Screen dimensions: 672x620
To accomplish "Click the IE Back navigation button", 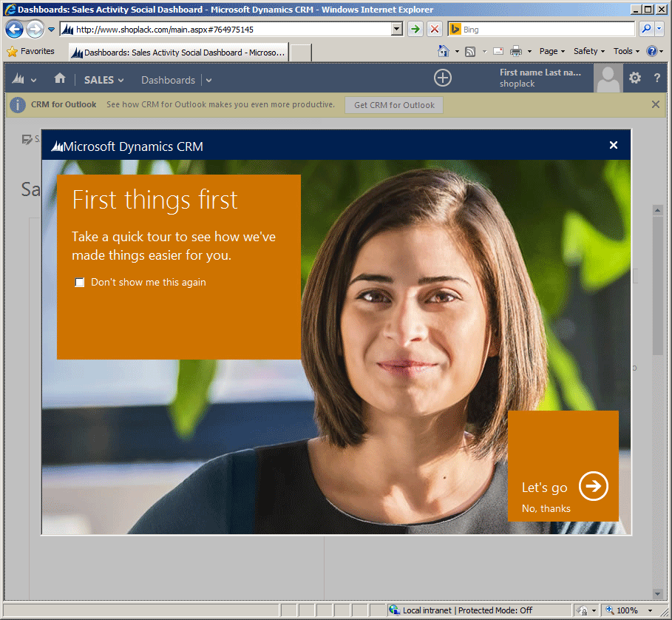I will 15,30.
